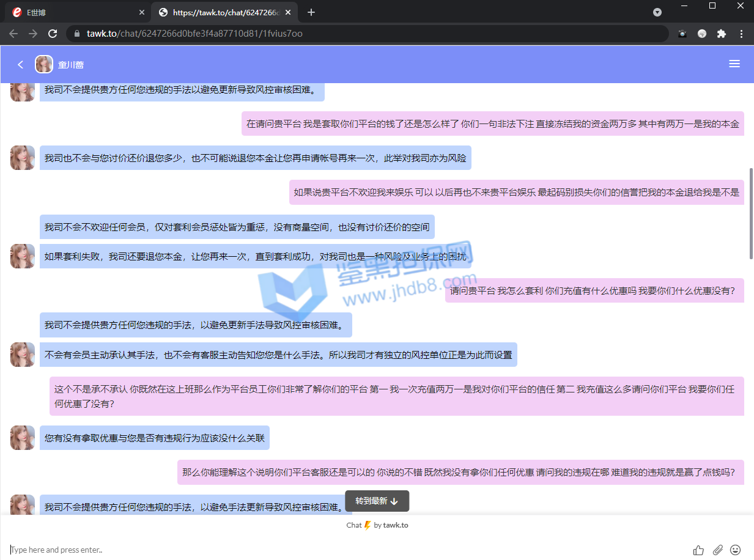The height and width of the screenshot is (560, 754).
Task: Open the emoji picker smiley icon
Action: 736,550
